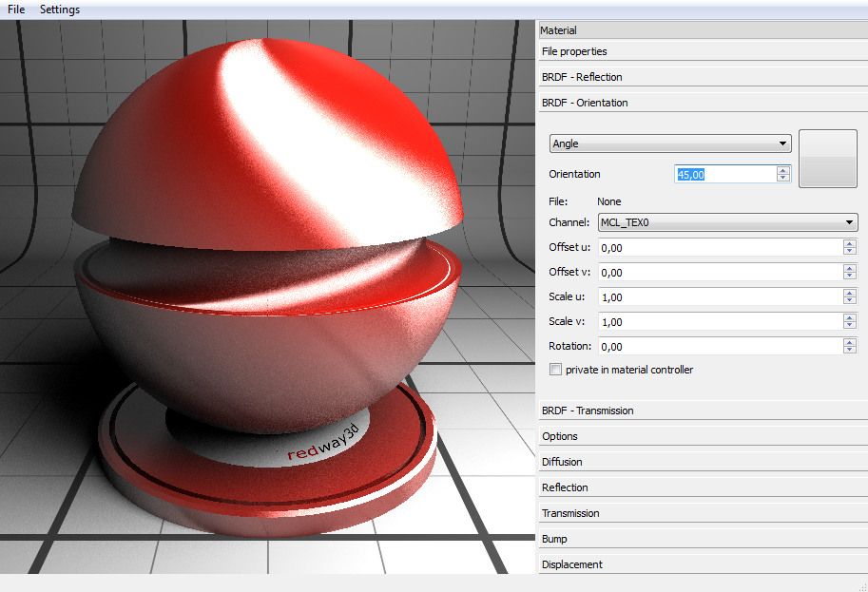Click the Orientation value field
868x592 pixels.
click(724, 174)
